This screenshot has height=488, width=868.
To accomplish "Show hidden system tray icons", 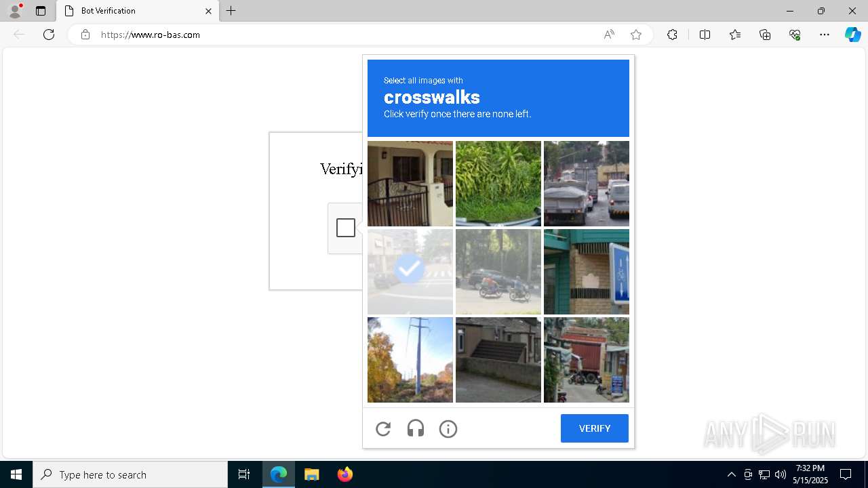I will 731,474.
